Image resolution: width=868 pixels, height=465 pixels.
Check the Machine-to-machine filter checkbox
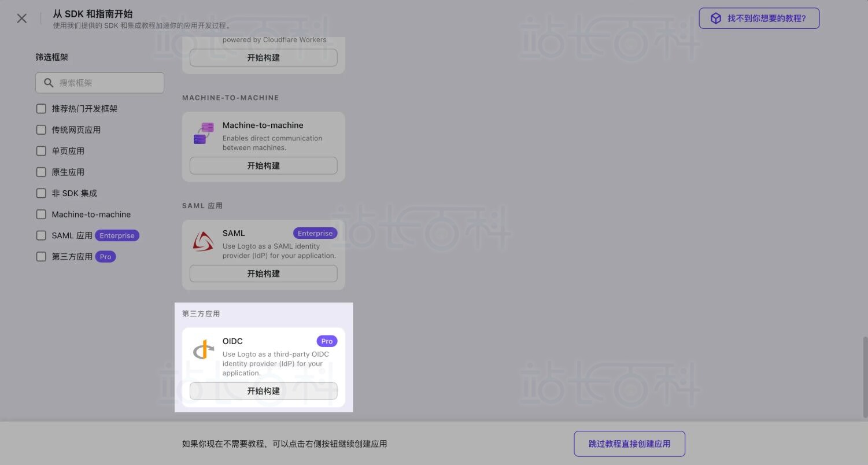pyautogui.click(x=41, y=215)
